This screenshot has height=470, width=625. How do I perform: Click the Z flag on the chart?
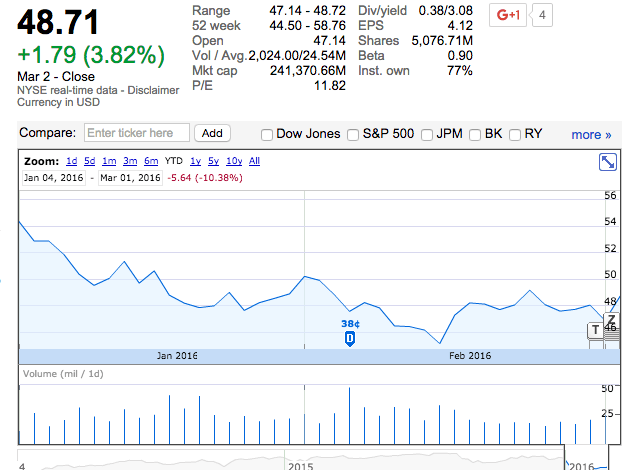pyautogui.click(x=611, y=320)
